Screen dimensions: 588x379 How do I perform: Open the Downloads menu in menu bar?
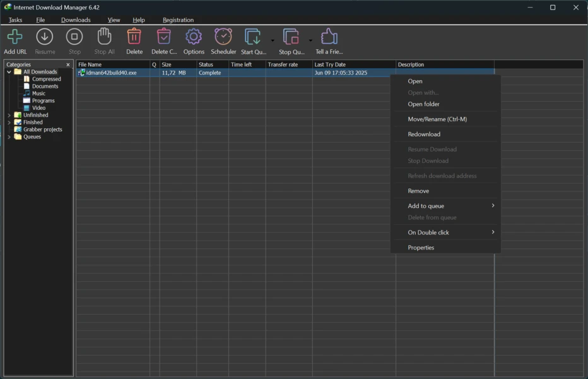[76, 20]
